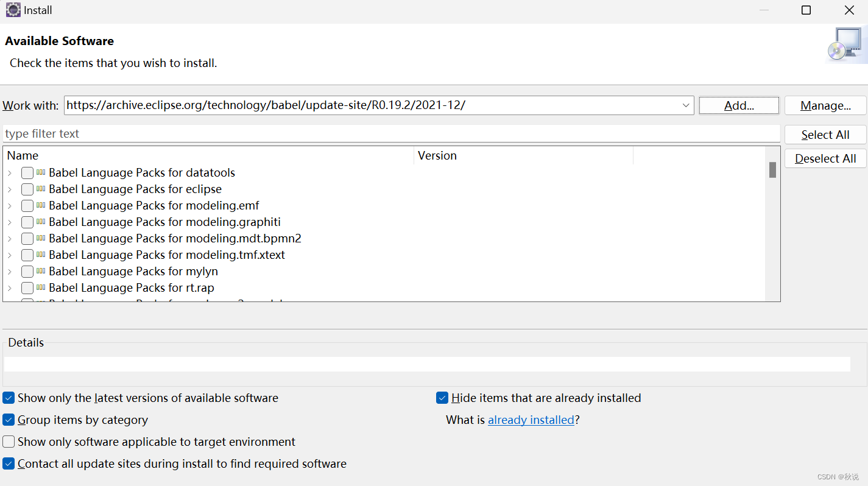The height and width of the screenshot is (486, 868).
Task: Expand the mylyn language packs node
Action: pos(10,272)
